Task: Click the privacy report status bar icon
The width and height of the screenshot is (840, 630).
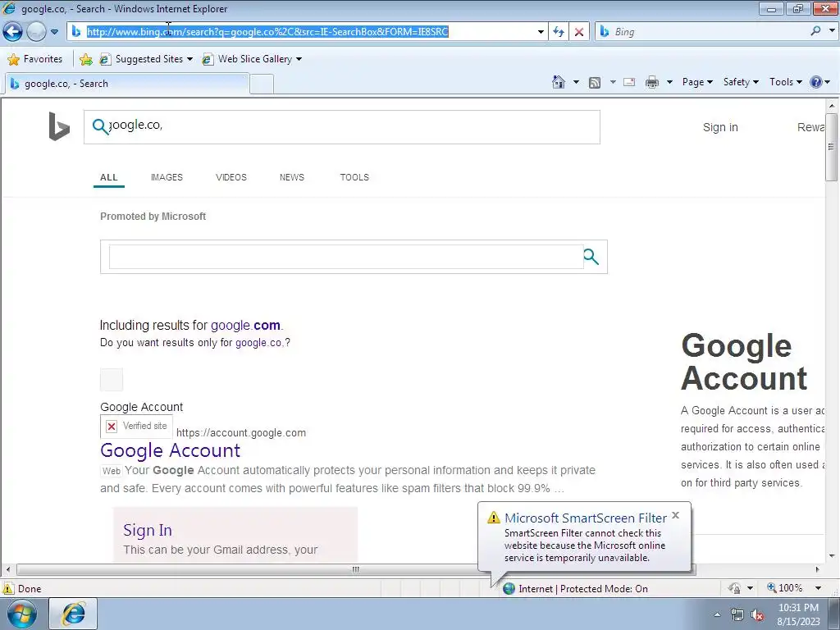Action: coord(734,588)
